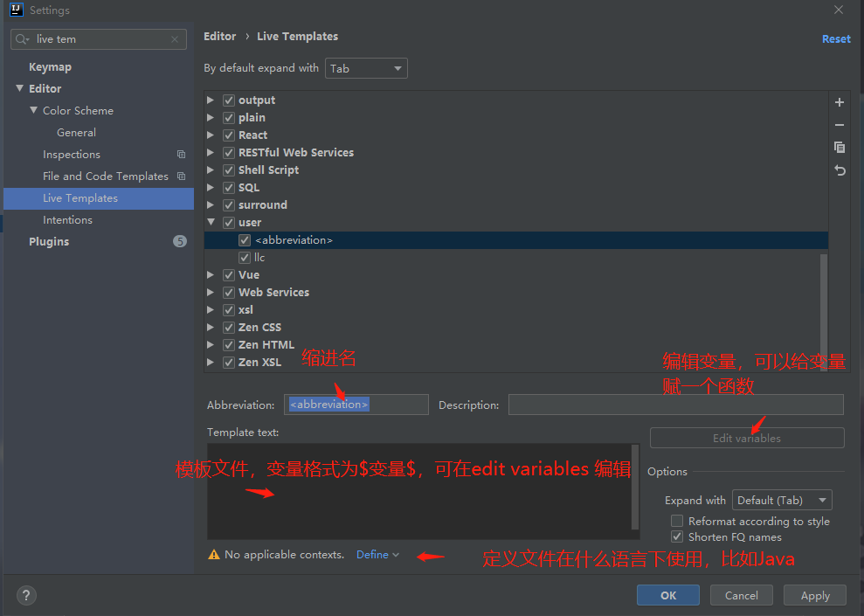Expand the surround template group
Viewport: 864px width, 616px height.
211,204
